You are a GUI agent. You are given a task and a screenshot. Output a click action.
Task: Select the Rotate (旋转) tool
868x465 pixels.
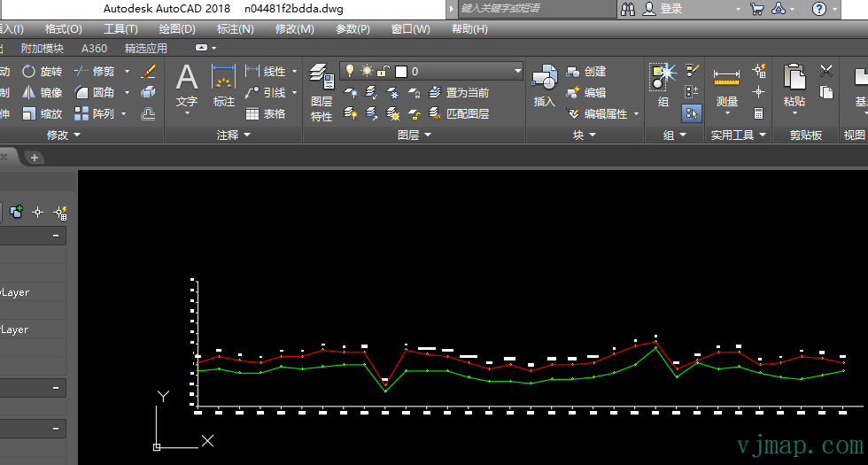43,72
